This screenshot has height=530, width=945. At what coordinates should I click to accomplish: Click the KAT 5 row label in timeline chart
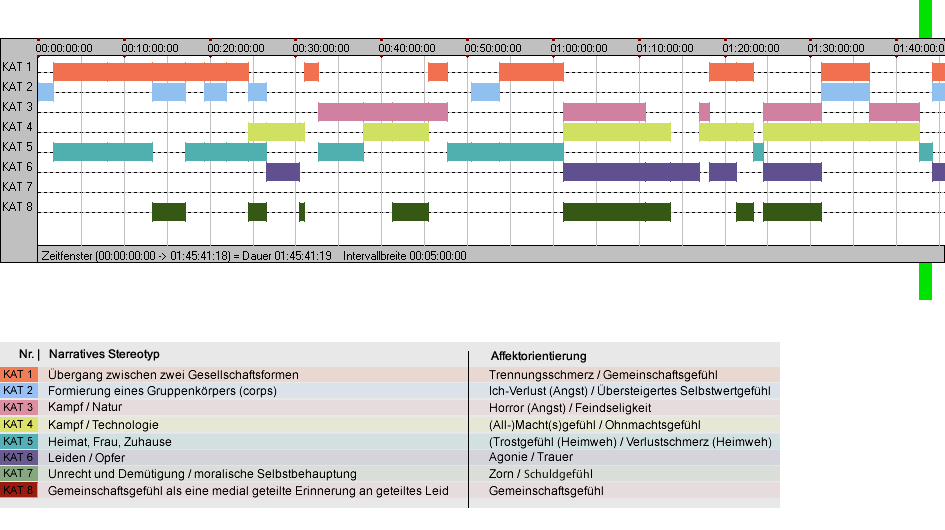point(17,147)
